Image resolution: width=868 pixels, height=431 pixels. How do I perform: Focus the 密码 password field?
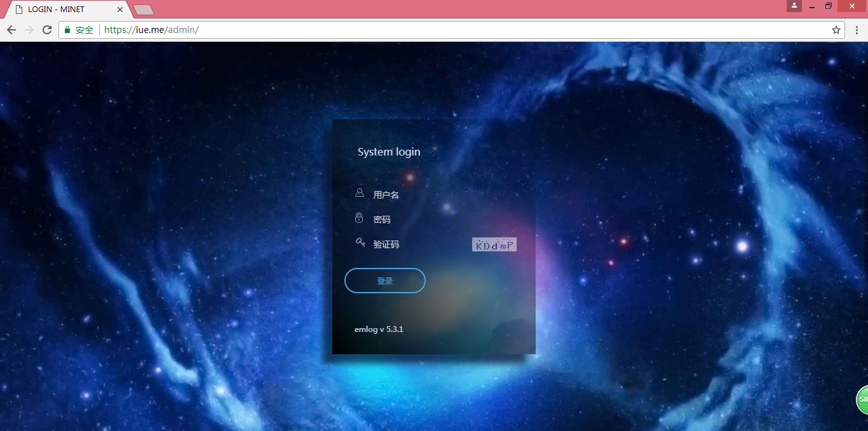[445, 220]
